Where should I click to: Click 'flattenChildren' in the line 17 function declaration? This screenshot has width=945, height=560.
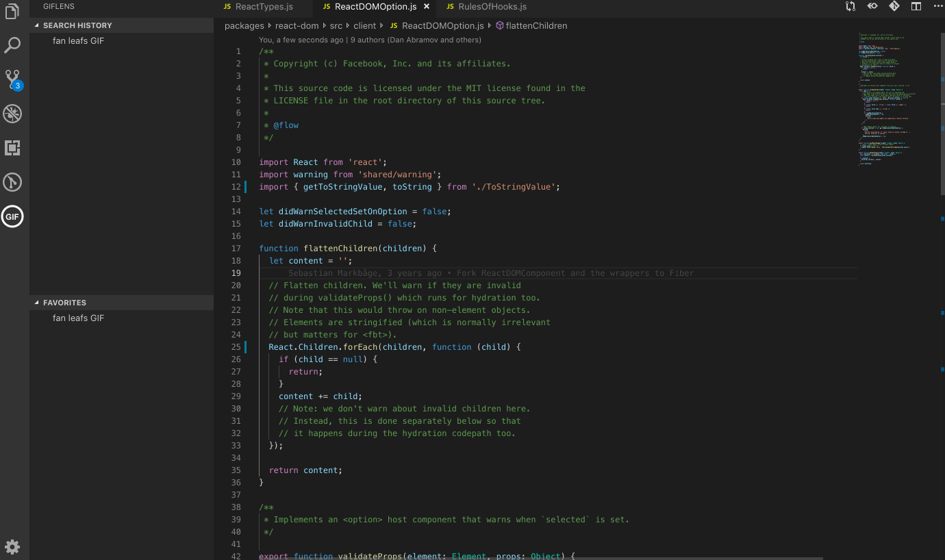[x=340, y=249]
